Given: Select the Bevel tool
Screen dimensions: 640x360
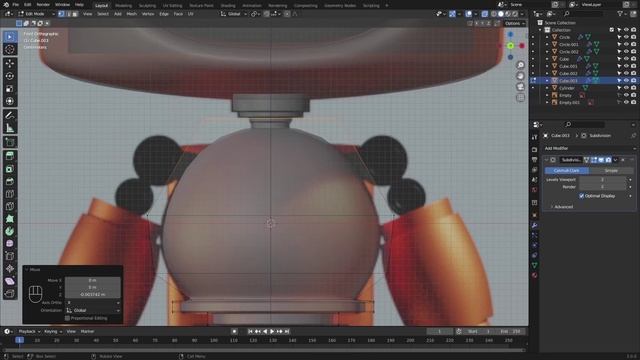Looking at the screenshot, I should point(10,181).
